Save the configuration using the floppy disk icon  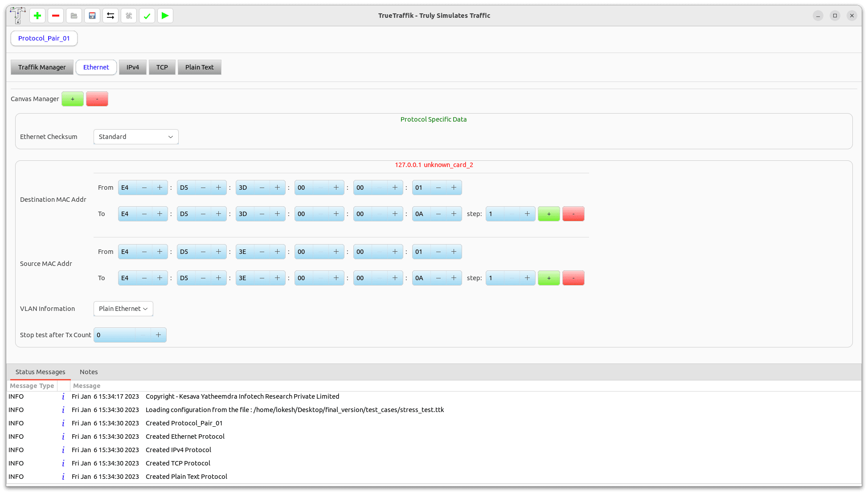tap(92, 16)
